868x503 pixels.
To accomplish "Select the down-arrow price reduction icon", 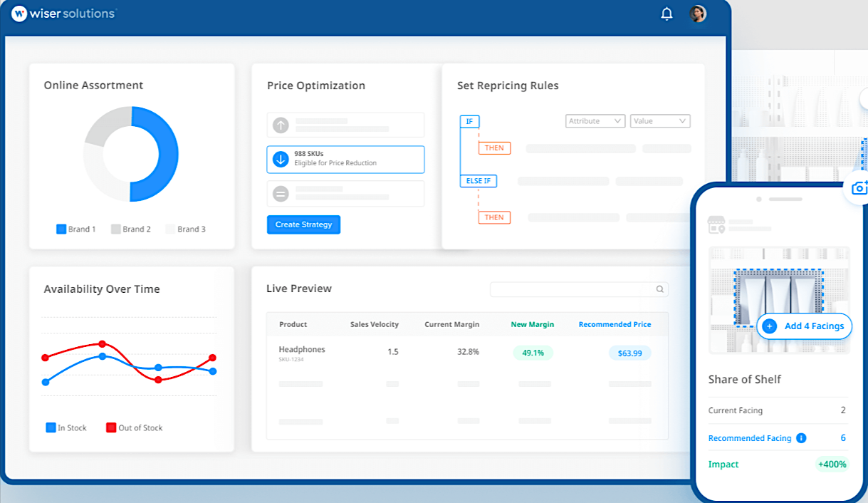I will tap(281, 159).
